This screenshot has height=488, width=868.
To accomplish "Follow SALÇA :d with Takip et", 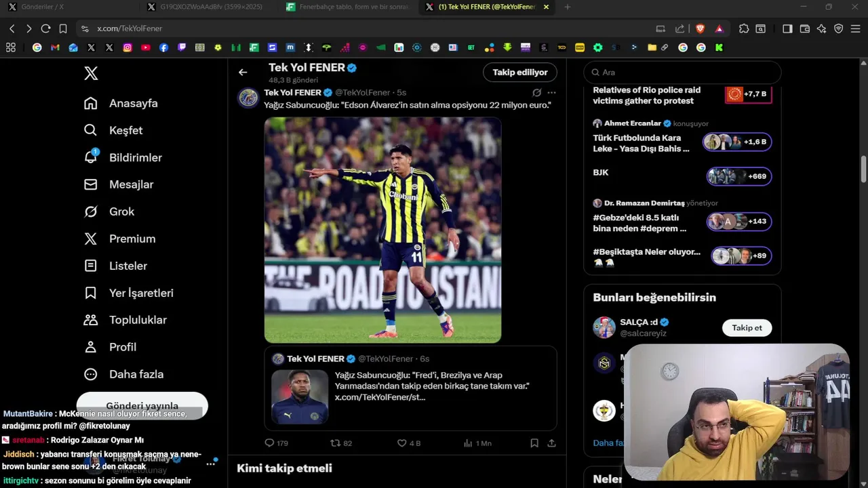I will [x=747, y=327].
